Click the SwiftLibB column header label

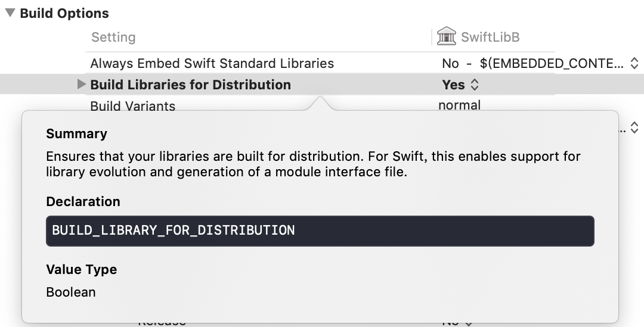click(490, 37)
